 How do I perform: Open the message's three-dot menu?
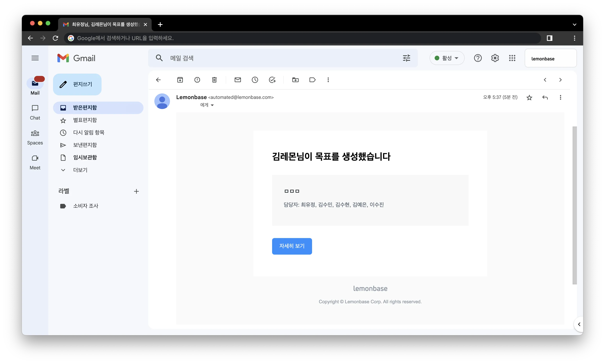[560, 97]
